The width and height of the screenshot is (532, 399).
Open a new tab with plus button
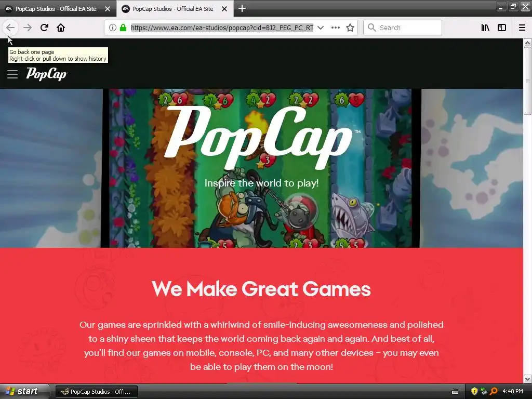pos(242,8)
